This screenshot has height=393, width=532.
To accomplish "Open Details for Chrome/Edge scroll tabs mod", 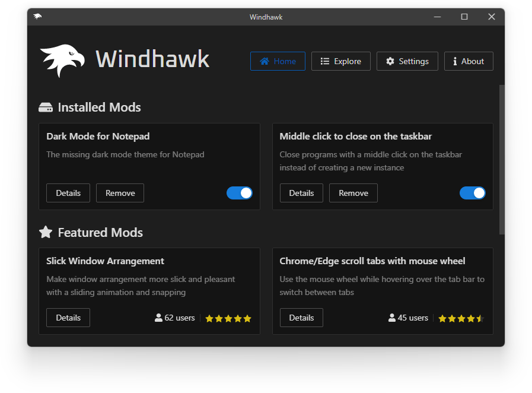I will 301,318.
